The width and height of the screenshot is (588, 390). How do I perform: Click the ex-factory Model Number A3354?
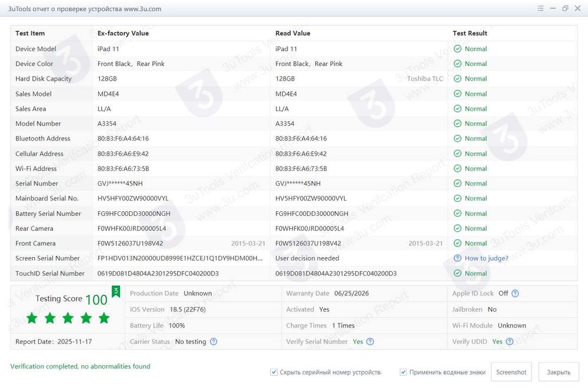tap(107, 124)
